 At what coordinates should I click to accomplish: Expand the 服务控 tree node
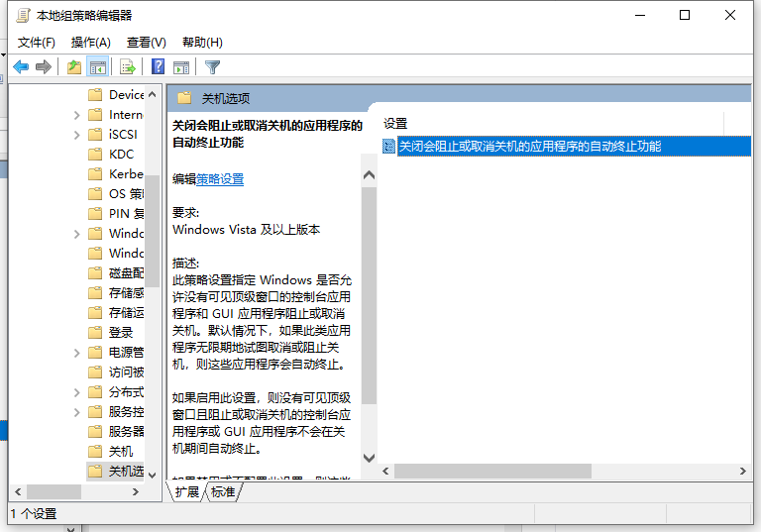pos(76,412)
